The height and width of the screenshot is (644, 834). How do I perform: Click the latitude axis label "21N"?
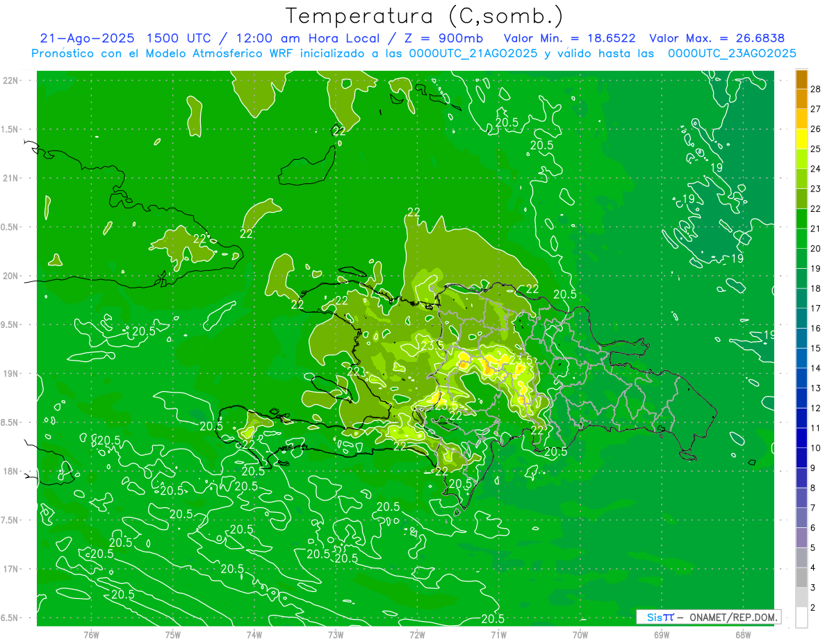click(10, 178)
